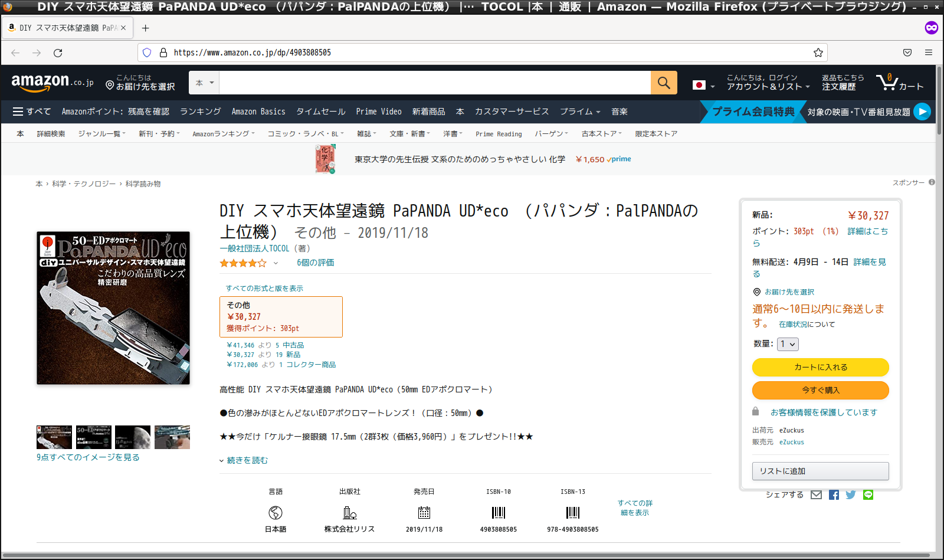Open カスタマーサービス in nav bar

click(x=512, y=112)
